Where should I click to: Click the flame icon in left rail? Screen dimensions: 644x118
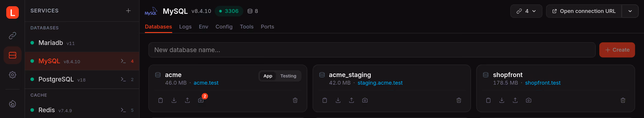12,104
